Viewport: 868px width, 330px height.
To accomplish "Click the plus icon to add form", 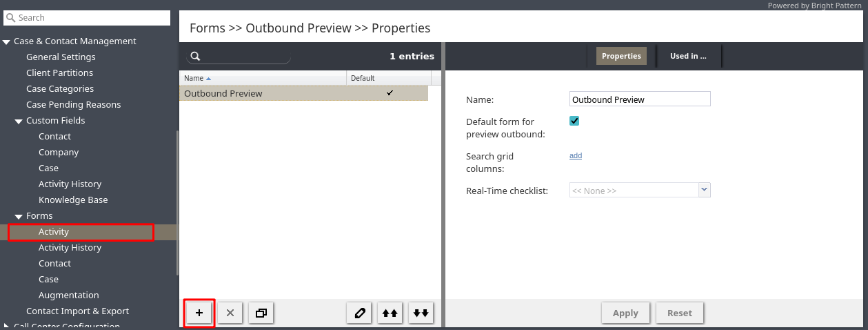I will [199, 313].
